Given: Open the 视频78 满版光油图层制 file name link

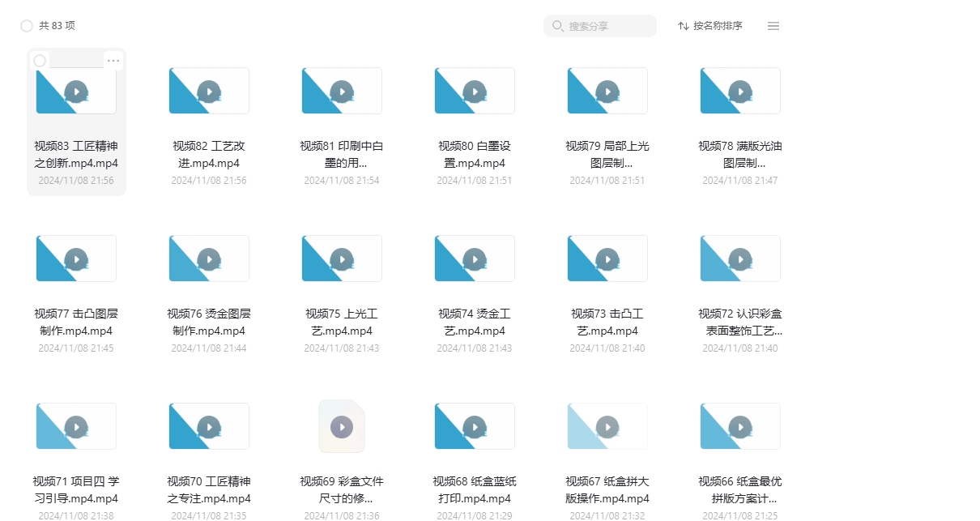Looking at the screenshot, I should tap(739, 154).
